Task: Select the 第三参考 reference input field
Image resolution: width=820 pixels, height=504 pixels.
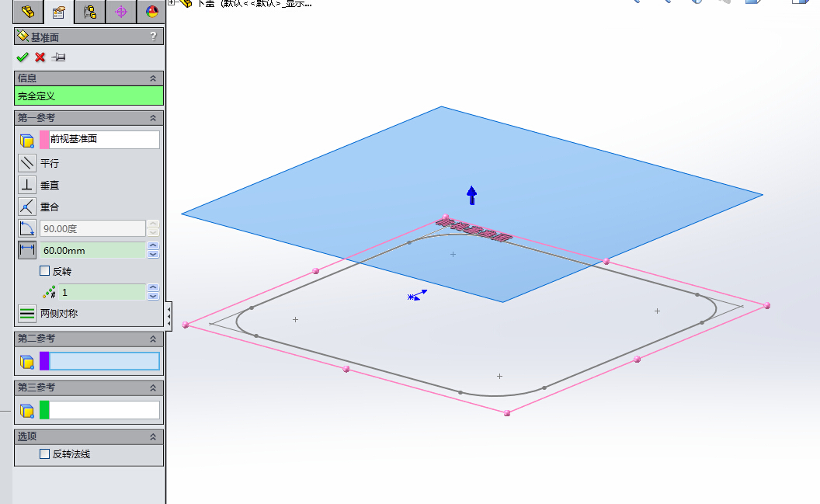Action: click(105, 410)
